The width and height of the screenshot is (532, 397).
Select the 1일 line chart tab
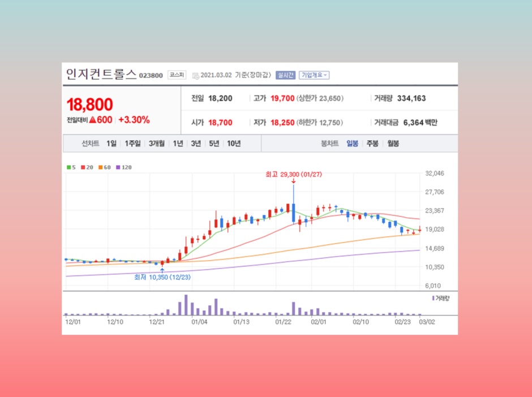[111, 144]
